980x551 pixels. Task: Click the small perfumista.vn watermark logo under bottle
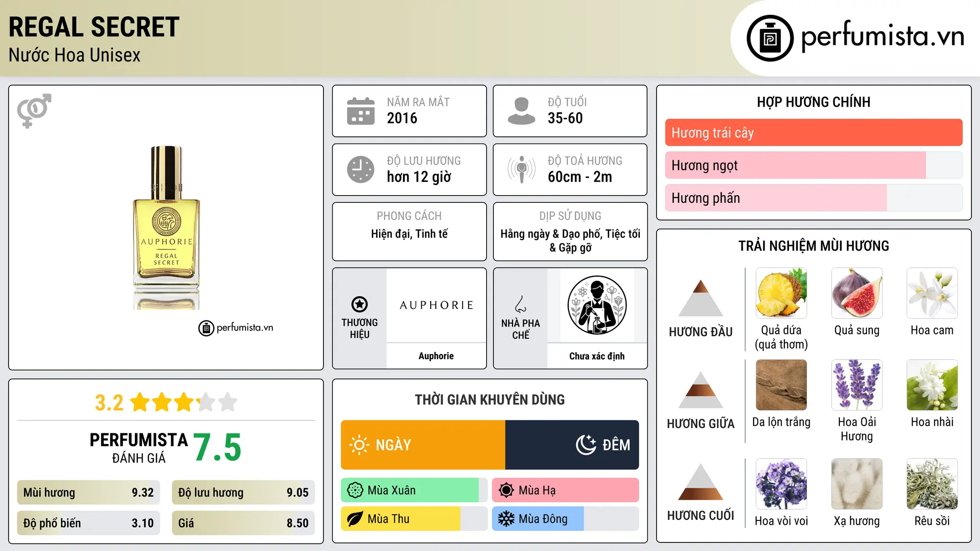click(x=236, y=328)
